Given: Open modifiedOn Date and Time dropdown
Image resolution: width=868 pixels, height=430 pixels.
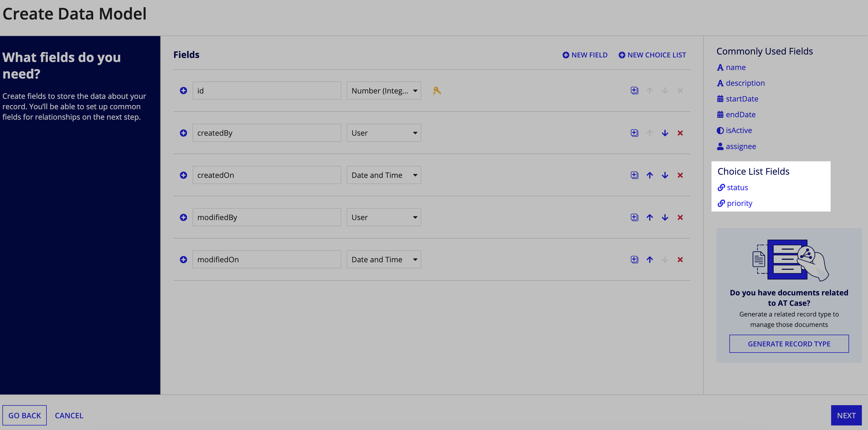Looking at the screenshot, I should tap(384, 260).
